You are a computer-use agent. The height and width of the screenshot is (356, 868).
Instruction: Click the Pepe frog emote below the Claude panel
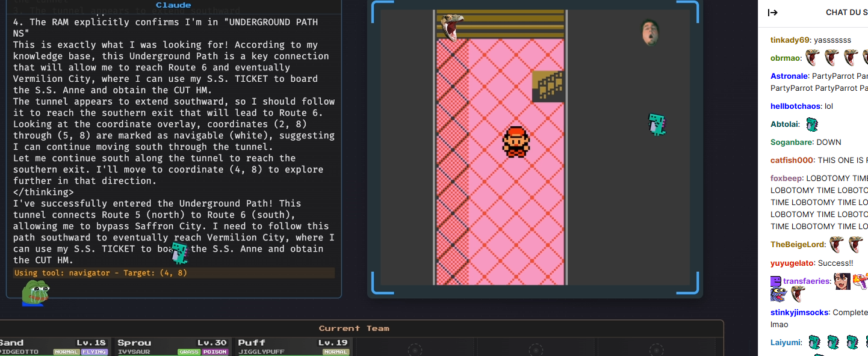pyautogui.click(x=36, y=293)
